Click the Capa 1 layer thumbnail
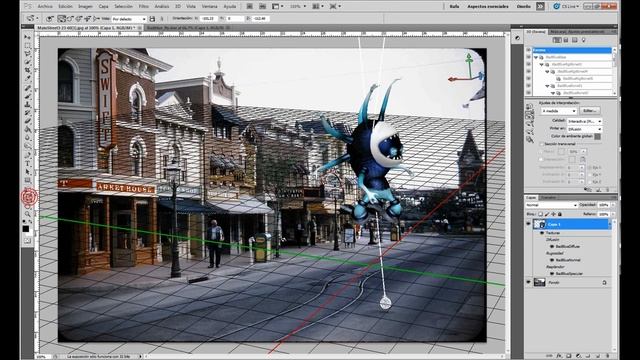This screenshot has height=360, width=640. click(540, 224)
